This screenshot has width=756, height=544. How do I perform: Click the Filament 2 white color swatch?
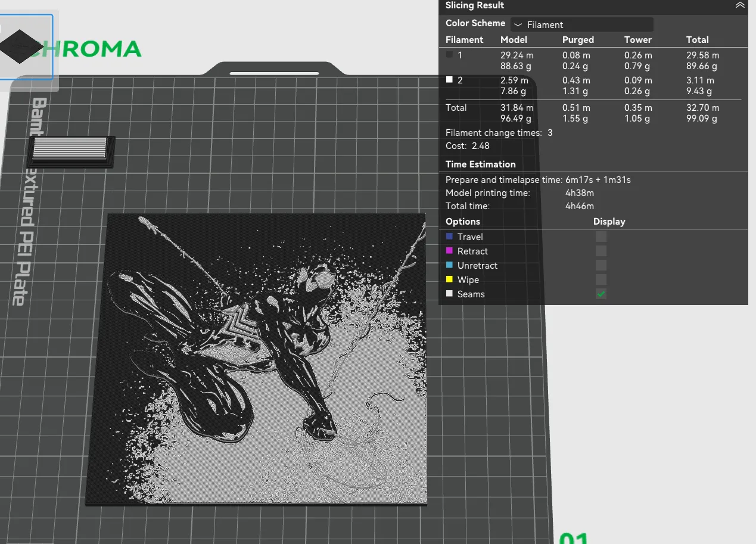[x=450, y=79]
